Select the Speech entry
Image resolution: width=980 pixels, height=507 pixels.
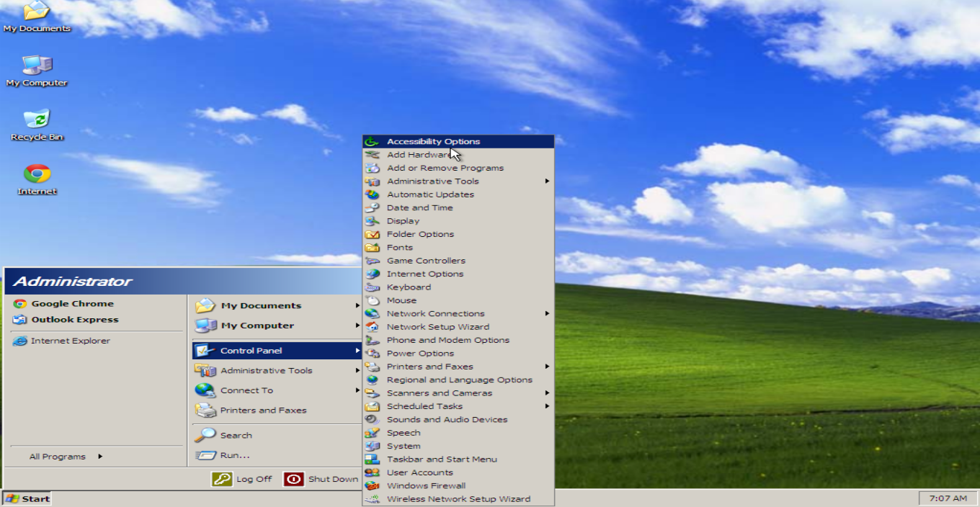click(x=458, y=433)
